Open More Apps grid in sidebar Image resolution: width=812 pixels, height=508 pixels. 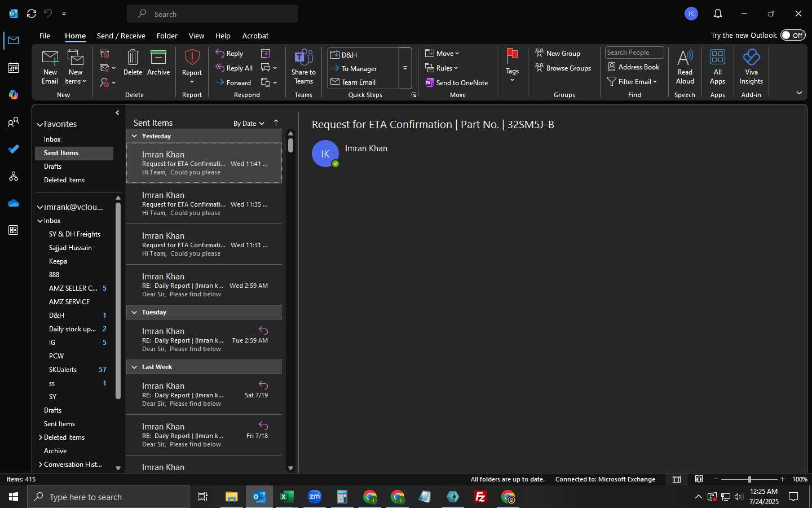(14, 230)
